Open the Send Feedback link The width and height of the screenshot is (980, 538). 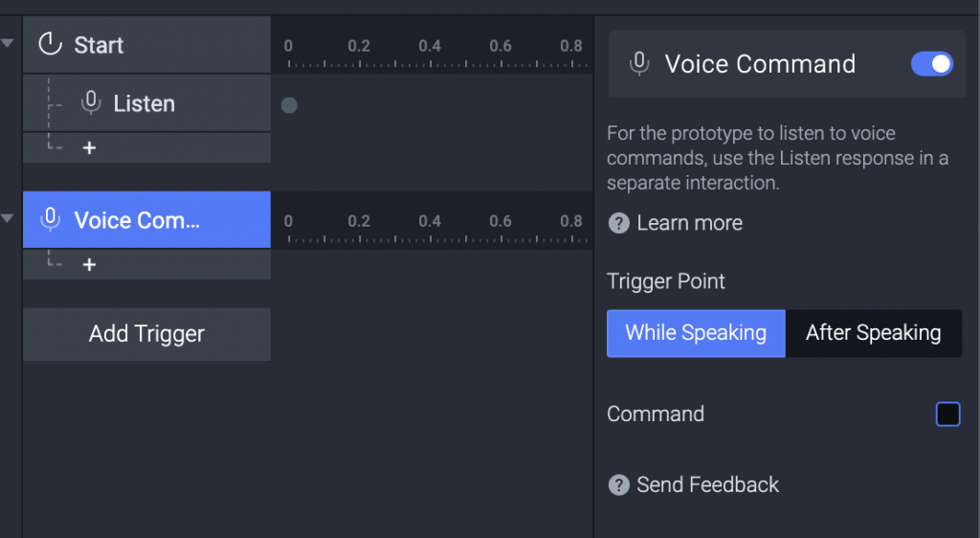[x=707, y=484]
